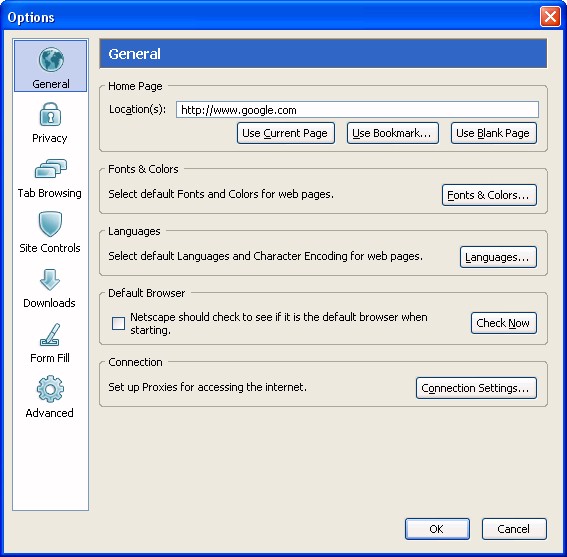
Task: Click Use Current Page button
Action: [286, 133]
